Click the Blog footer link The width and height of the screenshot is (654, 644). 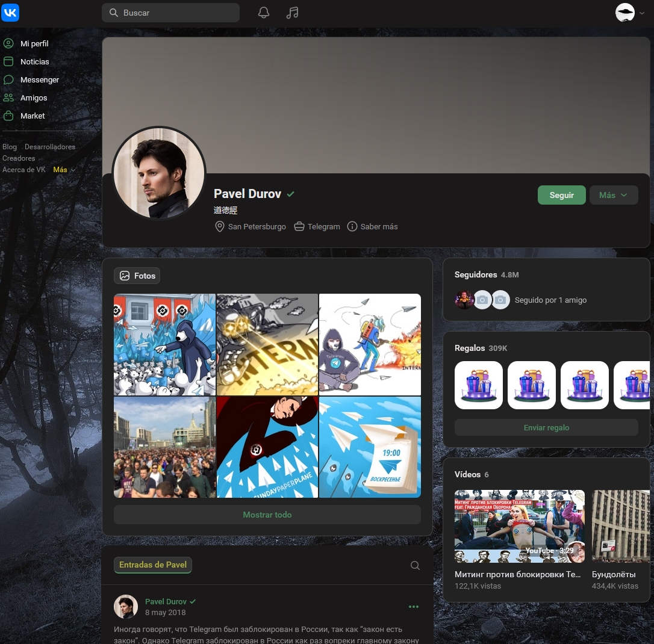[x=10, y=147]
